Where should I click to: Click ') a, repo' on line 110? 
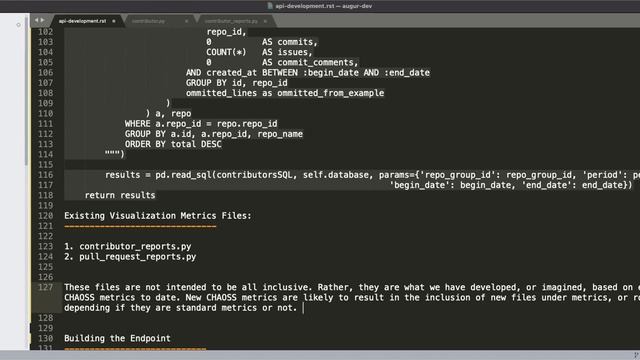(x=168, y=113)
